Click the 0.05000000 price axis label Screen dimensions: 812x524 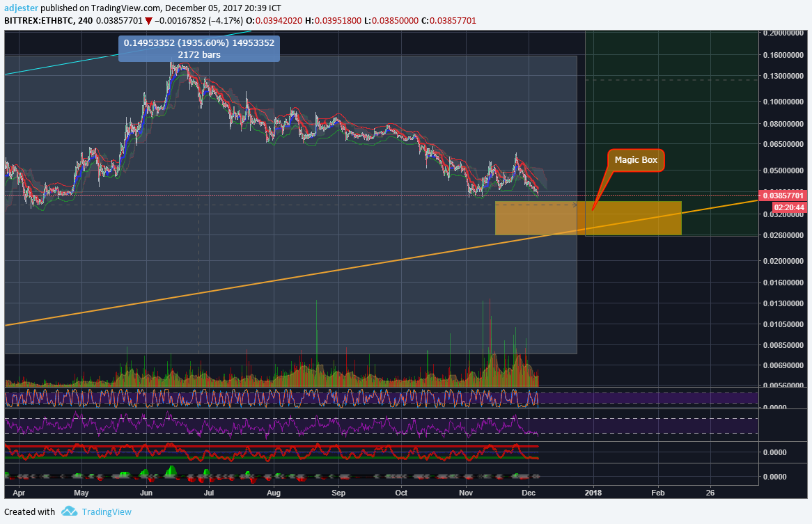pos(783,170)
